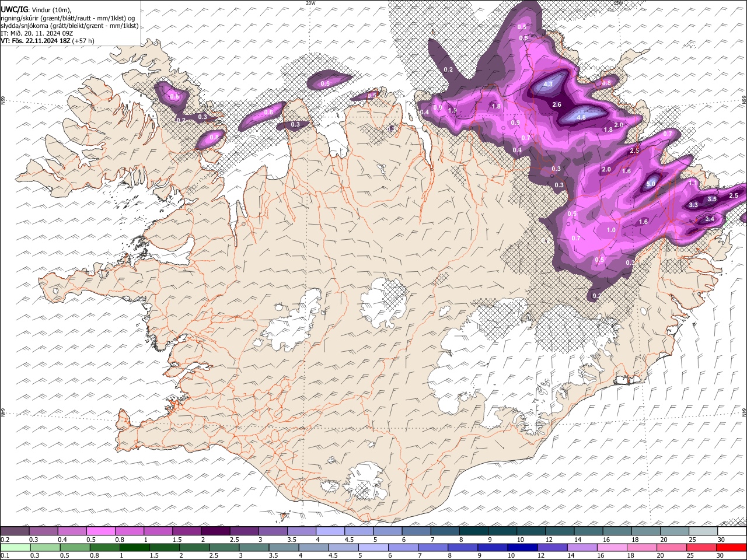This screenshot has width=747, height=560.
Task: Click the 1.3 value label on north coast
Action: [x=452, y=111]
